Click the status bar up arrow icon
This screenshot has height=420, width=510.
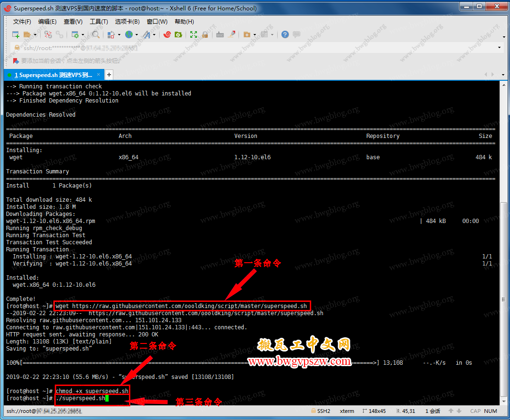(x=451, y=411)
